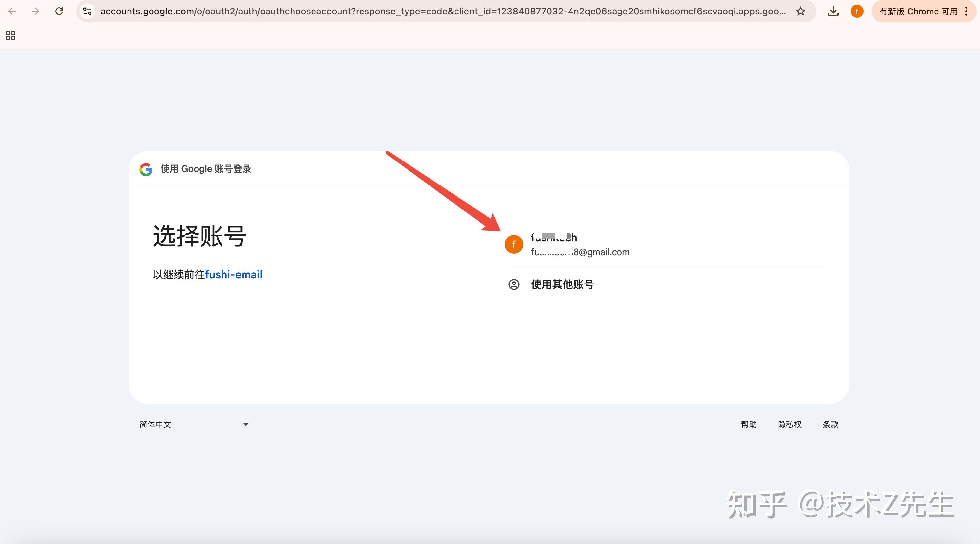Click the forward navigation arrow
Image resolution: width=980 pixels, height=544 pixels.
[x=35, y=11]
